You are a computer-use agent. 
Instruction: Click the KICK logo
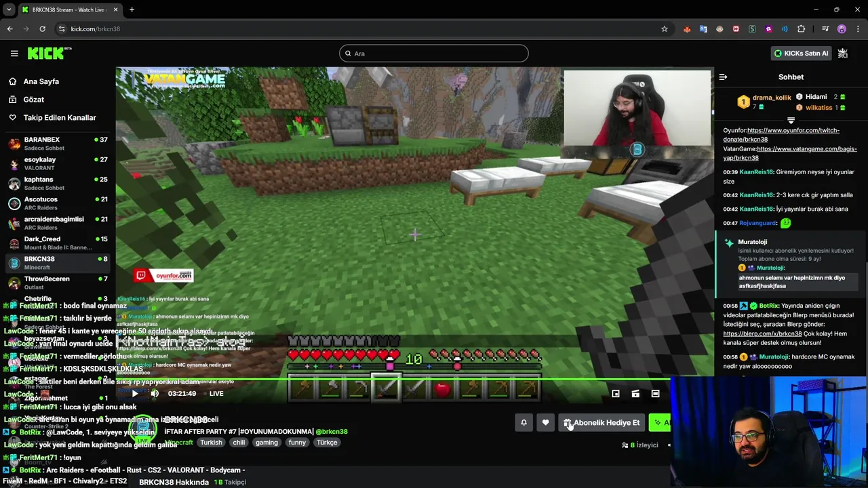50,53
